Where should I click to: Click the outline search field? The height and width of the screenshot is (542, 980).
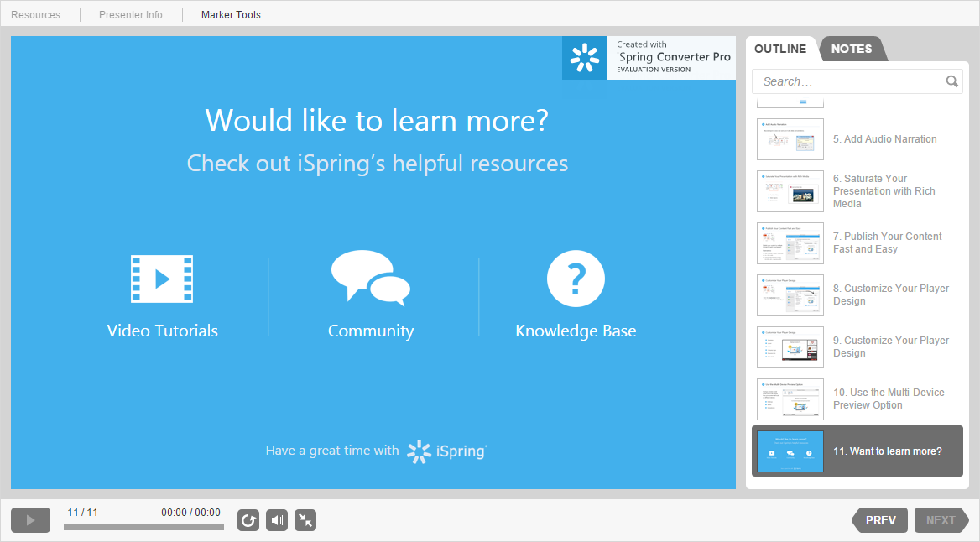coord(849,81)
